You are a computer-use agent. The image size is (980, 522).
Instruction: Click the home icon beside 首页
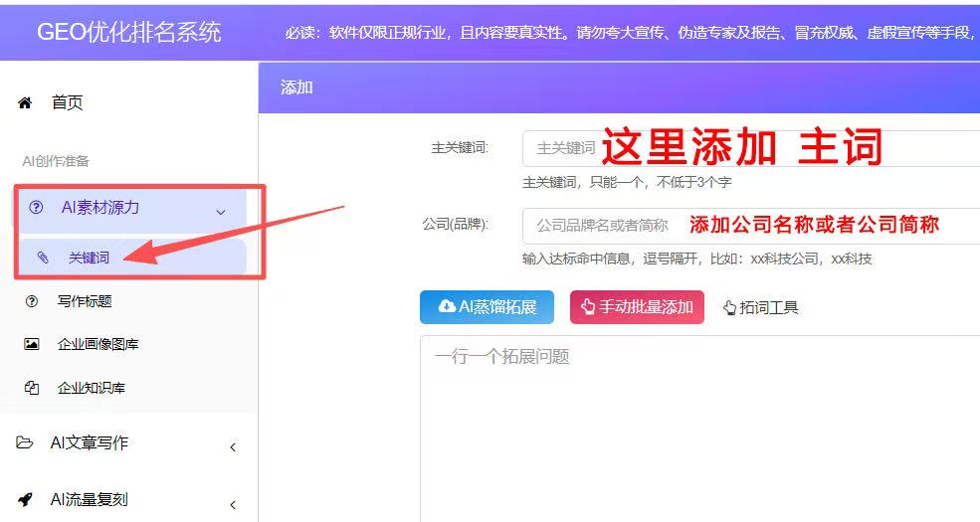[x=26, y=102]
